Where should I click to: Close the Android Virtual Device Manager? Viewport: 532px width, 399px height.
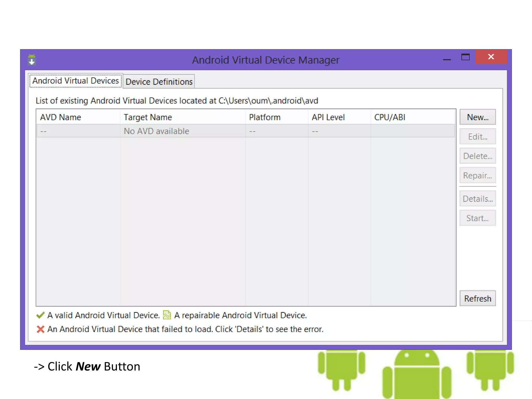pos(491,57)
